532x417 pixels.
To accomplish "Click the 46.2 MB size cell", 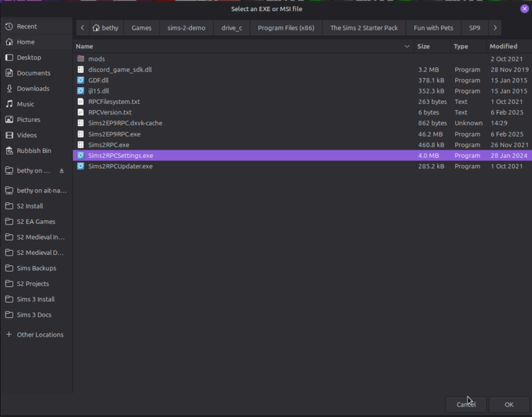I will pos(430,134).
